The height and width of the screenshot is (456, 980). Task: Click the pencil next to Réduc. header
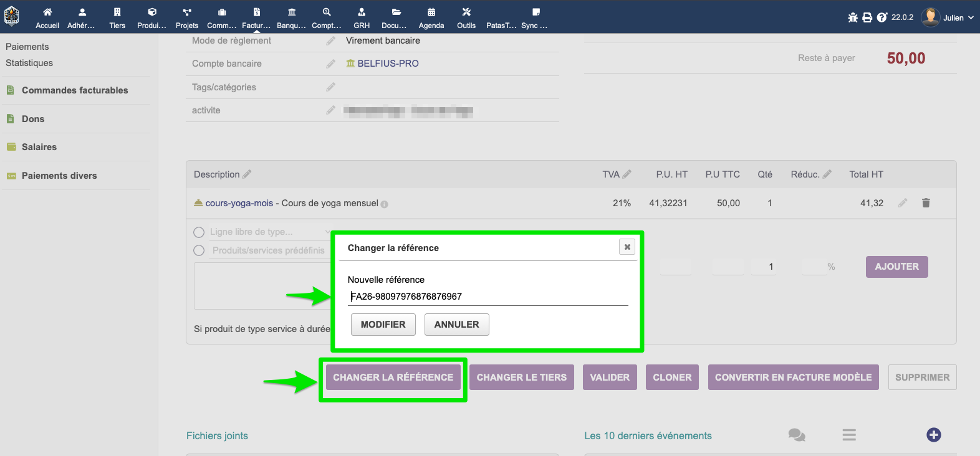827,174
